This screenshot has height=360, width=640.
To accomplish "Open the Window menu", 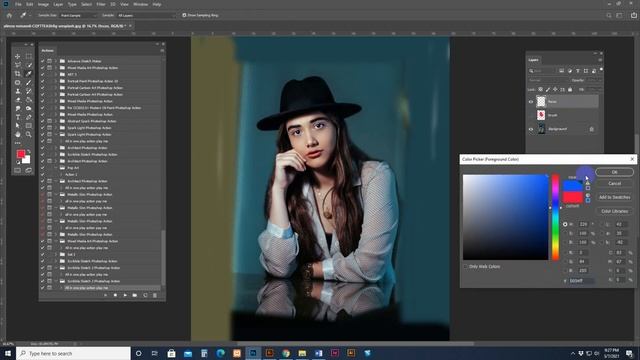I will [x=140, y=4].
